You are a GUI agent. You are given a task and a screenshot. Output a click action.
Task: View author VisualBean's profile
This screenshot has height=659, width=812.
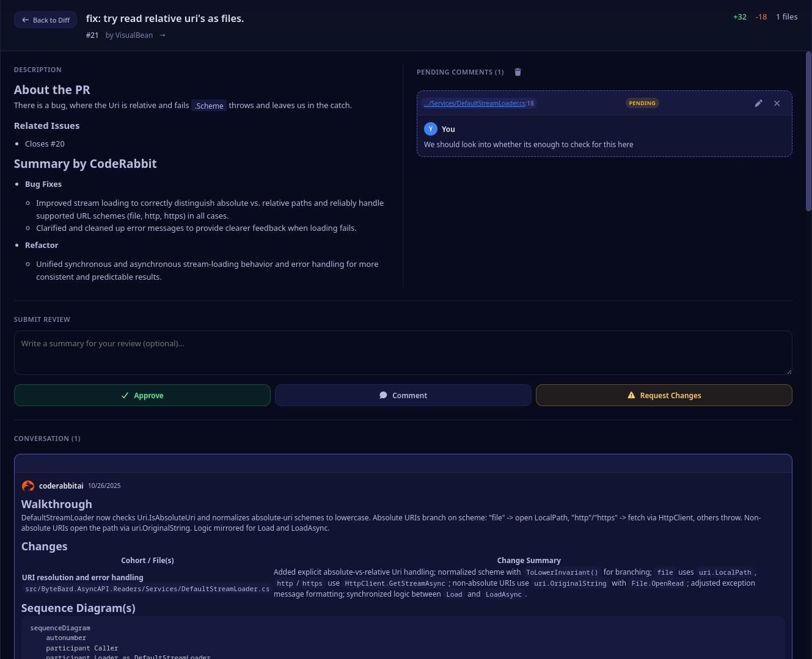pos(133,35)
